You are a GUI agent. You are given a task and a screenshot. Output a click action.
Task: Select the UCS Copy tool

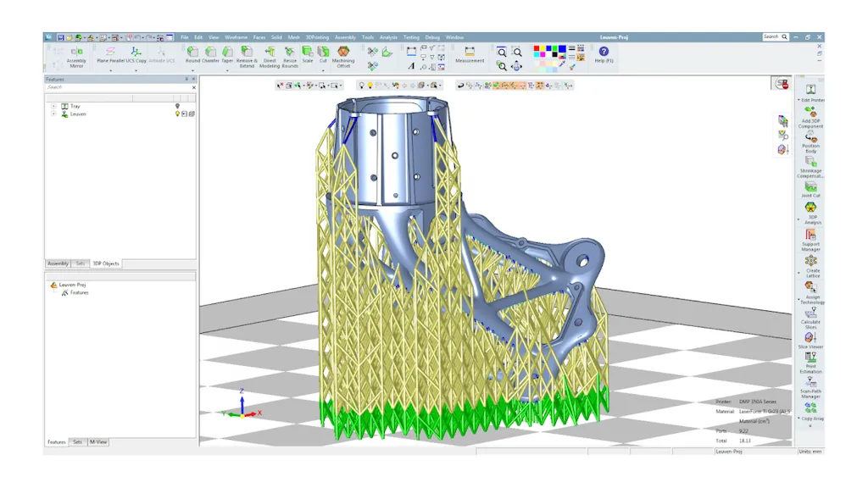coord(136,55)
